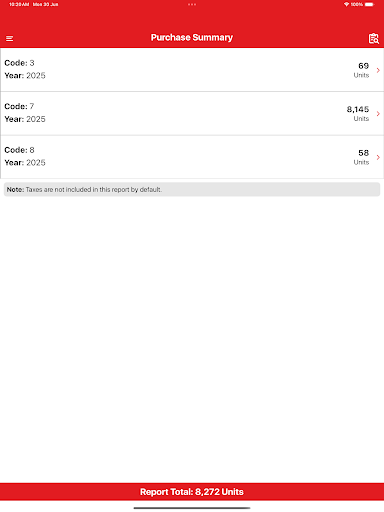Tap the Wi-Fi status icon
Image resolution: width=384 pixels, height=512 pixels.
point(346,4)
